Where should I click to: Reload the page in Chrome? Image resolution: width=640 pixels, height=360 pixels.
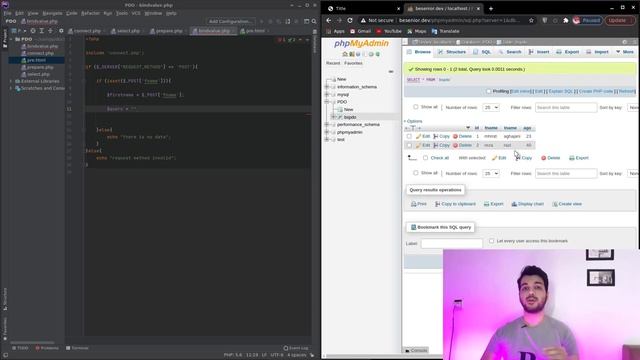click(350, 20)
